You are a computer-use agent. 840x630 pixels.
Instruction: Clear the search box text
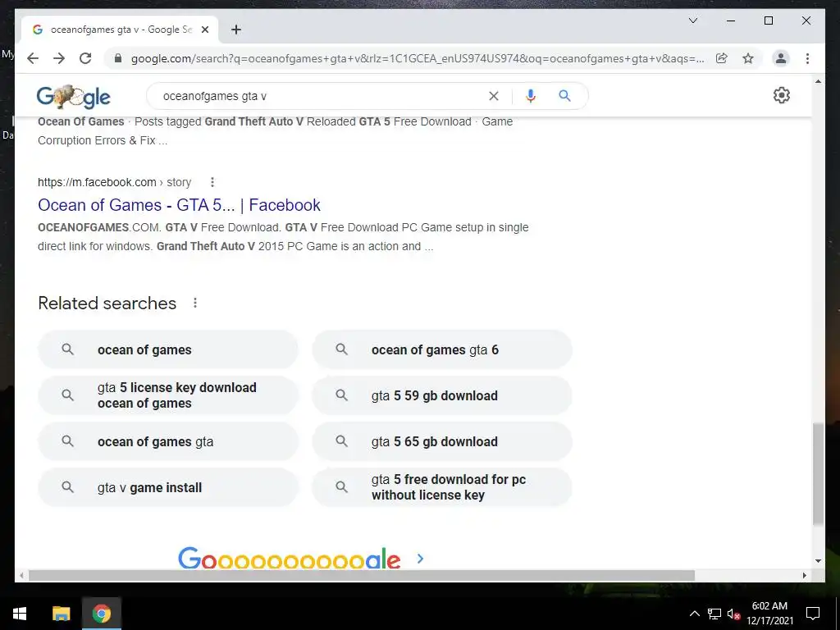(493, 96)
